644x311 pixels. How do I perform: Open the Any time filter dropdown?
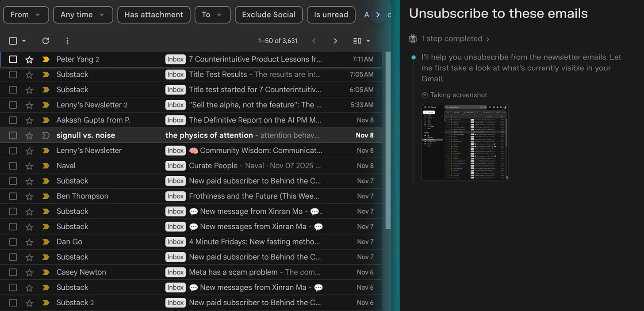(83, 15)
